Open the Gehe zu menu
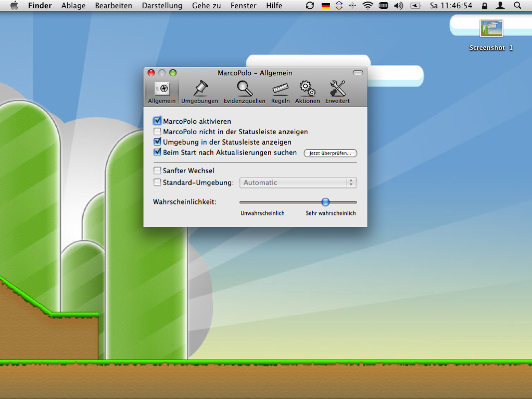This screenshot has width=532, height=399. [x=206, y=6]
